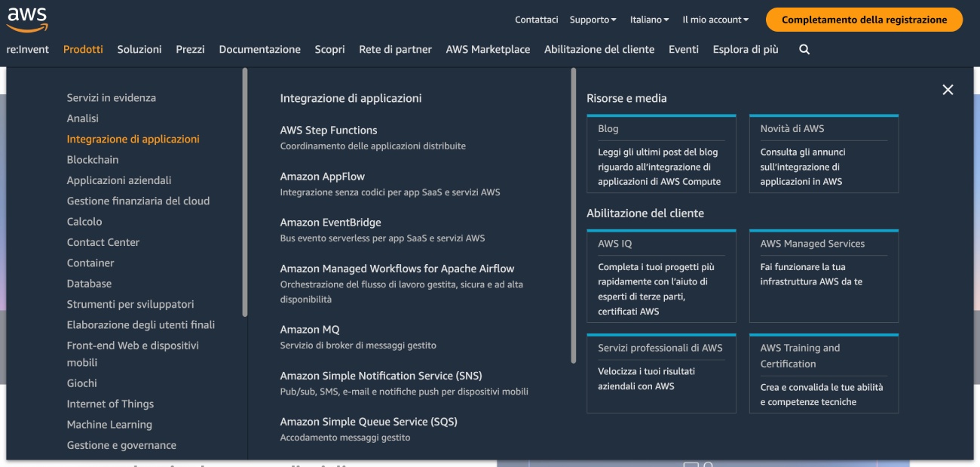980x467 pixels.
Task: Select Strumenti per sviluppatori category
Action: pos(130,304)
